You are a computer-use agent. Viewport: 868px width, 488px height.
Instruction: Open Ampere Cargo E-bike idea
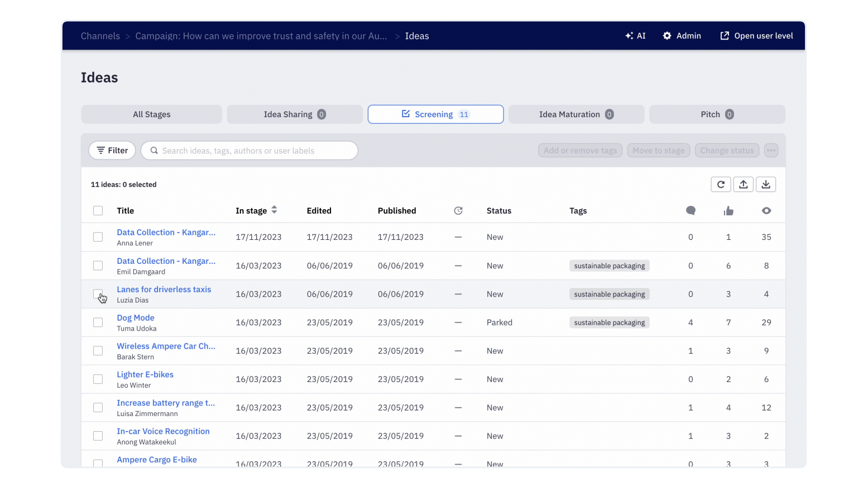[x=157, y=460]
